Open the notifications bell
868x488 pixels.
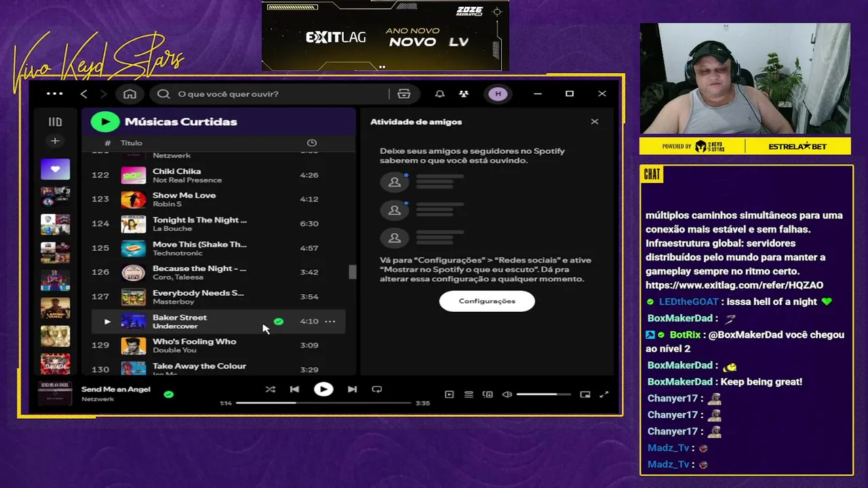click(439, 94)
